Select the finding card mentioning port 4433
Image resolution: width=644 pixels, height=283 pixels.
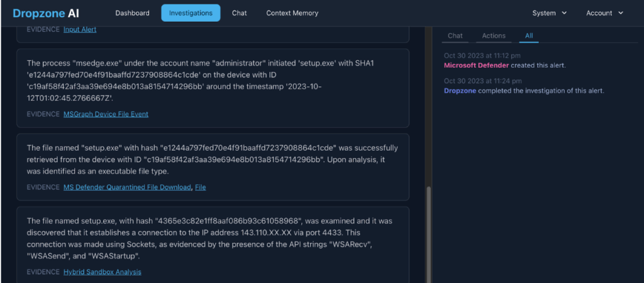coord(213,239)
